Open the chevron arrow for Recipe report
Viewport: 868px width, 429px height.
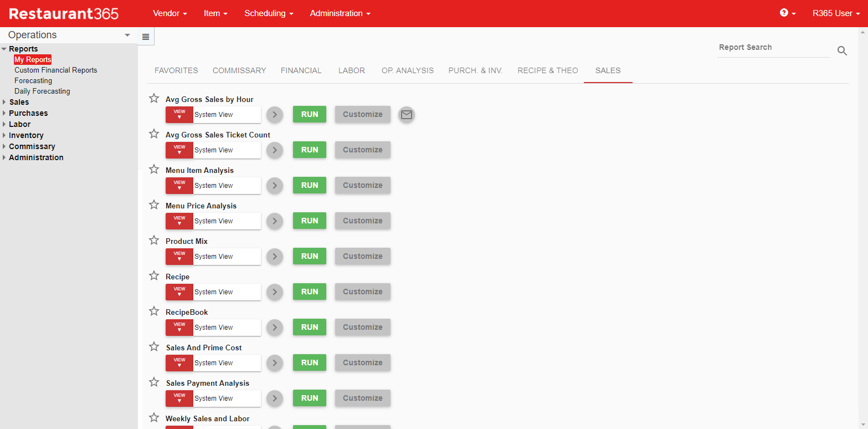(x=275, y=292)
